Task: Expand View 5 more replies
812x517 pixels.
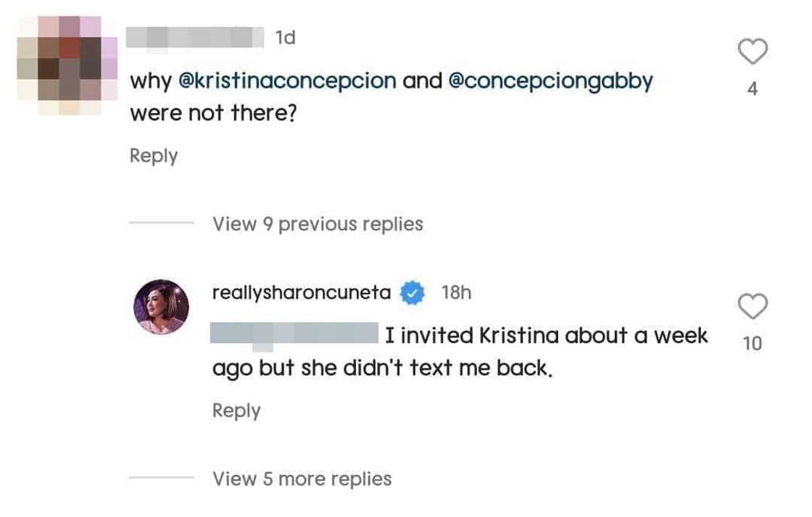Action: pyautogui.click(x=302, y=479)
